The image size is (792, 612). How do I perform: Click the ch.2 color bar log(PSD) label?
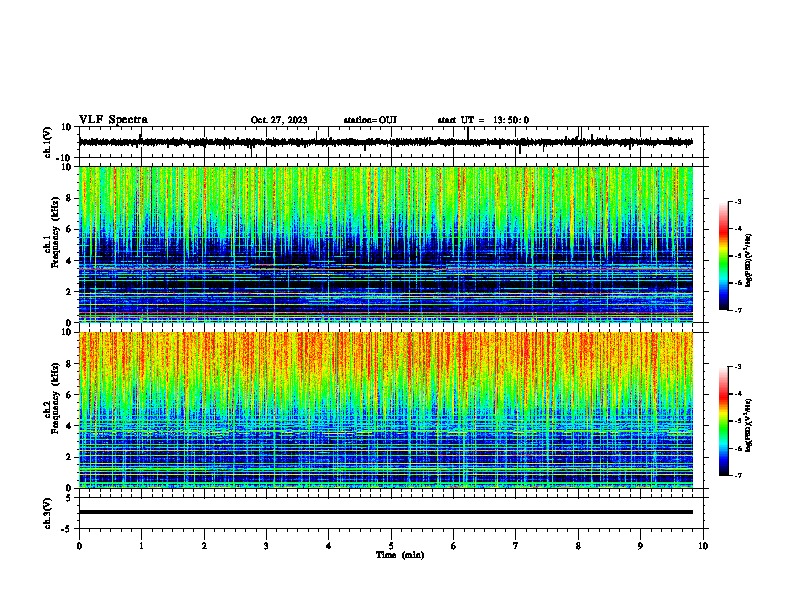749,425
